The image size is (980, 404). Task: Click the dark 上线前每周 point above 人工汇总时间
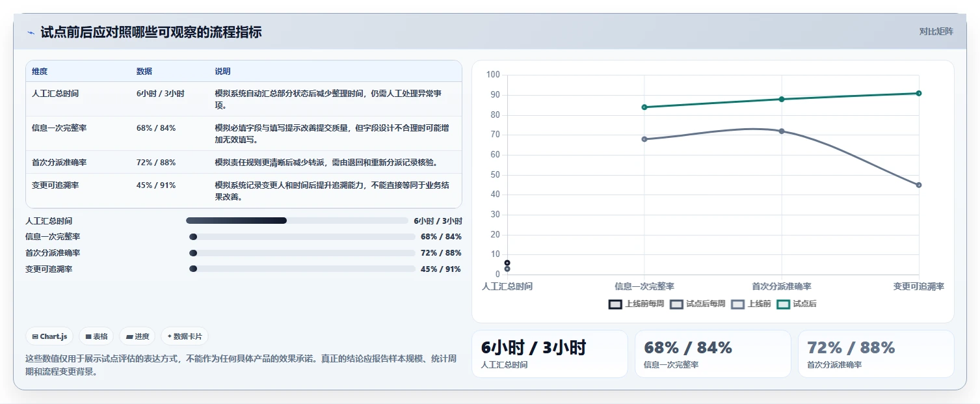[507, 263]
